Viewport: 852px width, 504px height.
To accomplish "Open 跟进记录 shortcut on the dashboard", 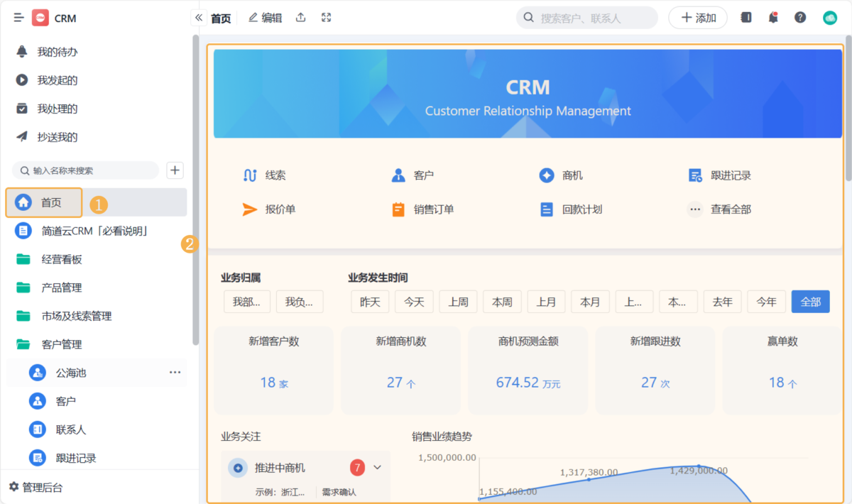I will pyautogui.click(x=720, y=175).
